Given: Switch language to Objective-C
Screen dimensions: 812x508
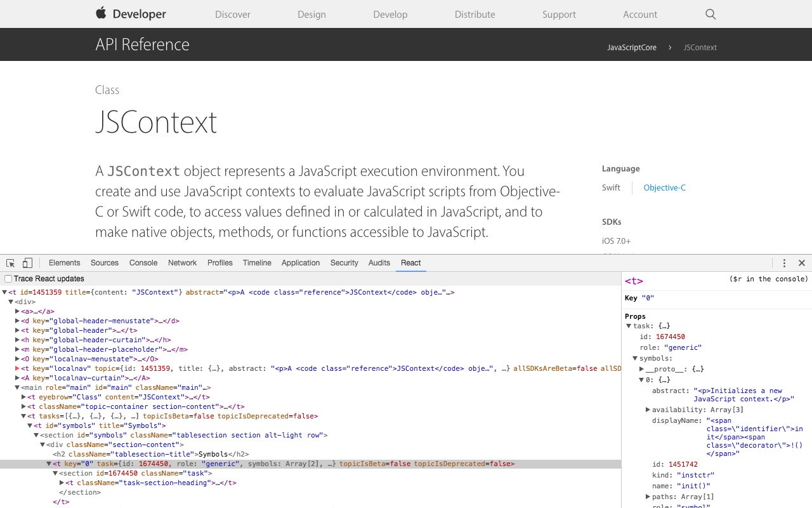Looking at the screenshot, I should 665,188.
